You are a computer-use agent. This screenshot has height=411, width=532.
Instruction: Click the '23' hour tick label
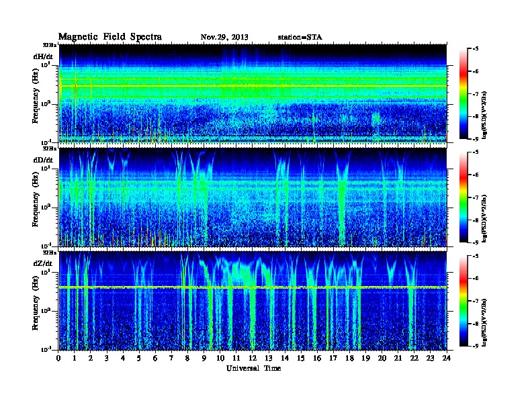point(430,358)
